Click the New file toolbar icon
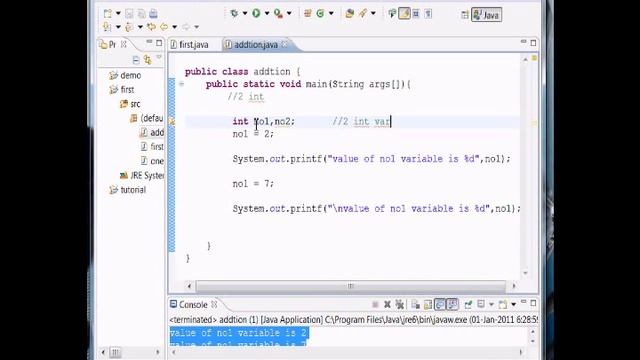 [x=108, y=14]
